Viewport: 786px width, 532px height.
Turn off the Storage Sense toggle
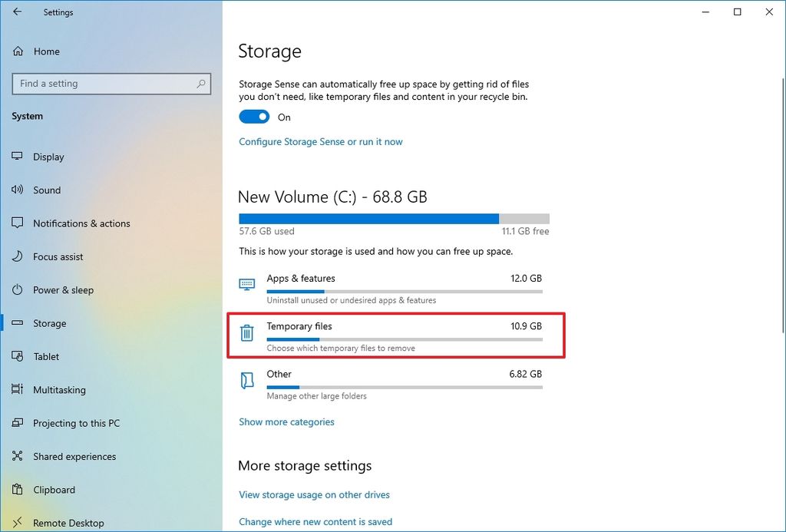pyautogui.click(x=254, y=116)
